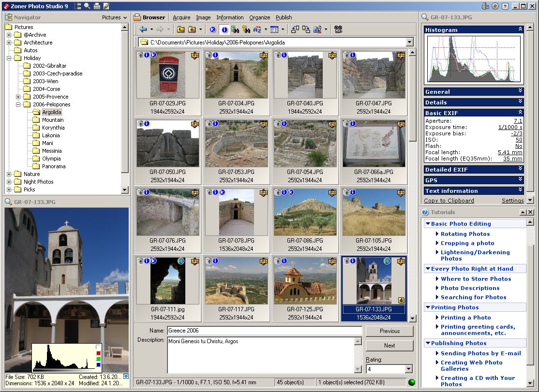Expand the Nature folder in the tree
This screenshot has width=539, height=392.
point(9,174)
